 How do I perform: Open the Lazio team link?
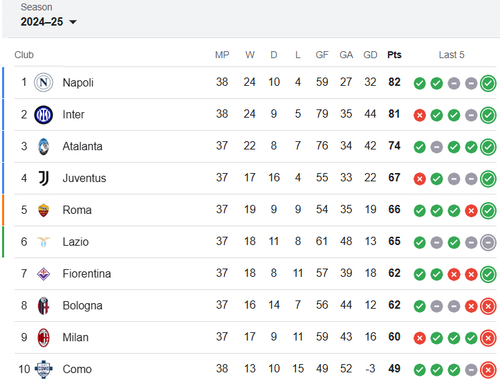(76, 242)
